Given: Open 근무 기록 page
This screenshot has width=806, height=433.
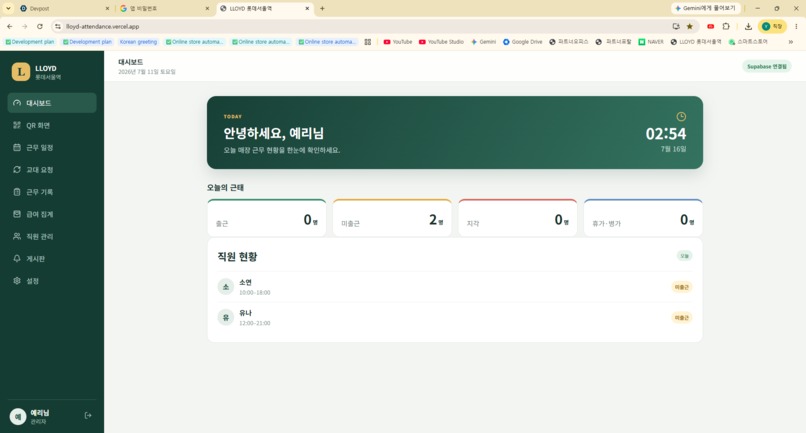Looking at the screenshot, I should [52, 192].
